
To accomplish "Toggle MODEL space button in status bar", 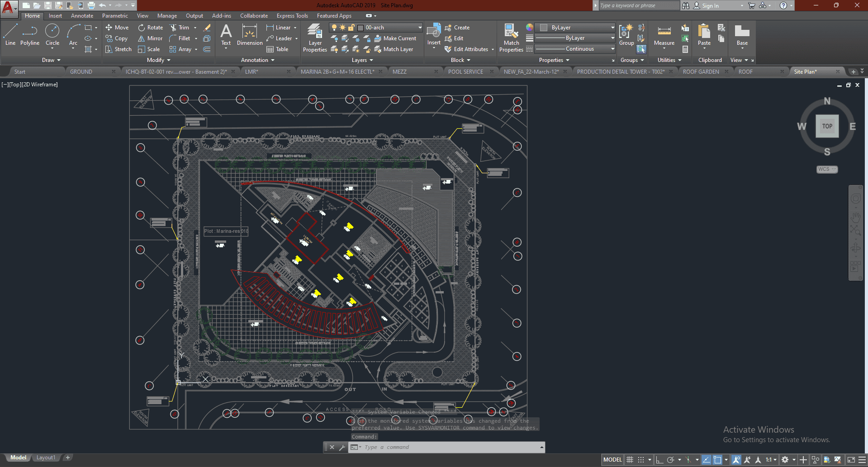I will (x=612, y=460).
